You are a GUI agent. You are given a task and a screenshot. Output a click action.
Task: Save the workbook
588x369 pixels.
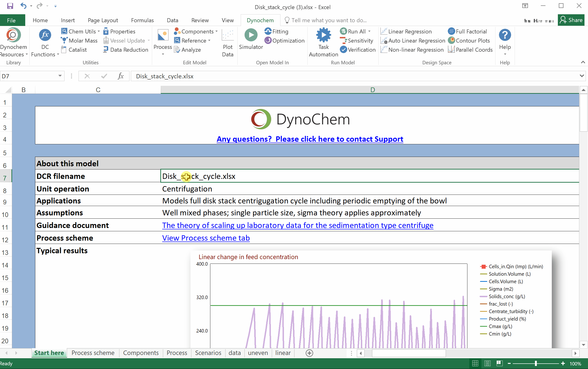pos(10,6)
